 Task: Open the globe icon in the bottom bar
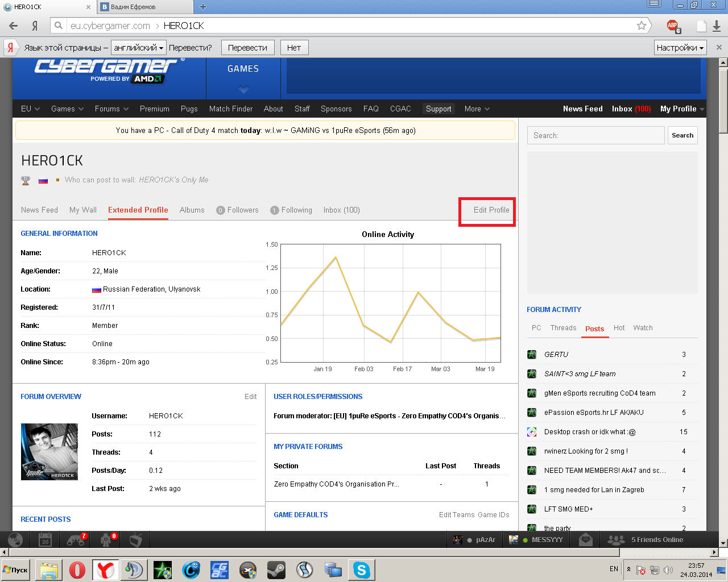click(x=16, y=539)
